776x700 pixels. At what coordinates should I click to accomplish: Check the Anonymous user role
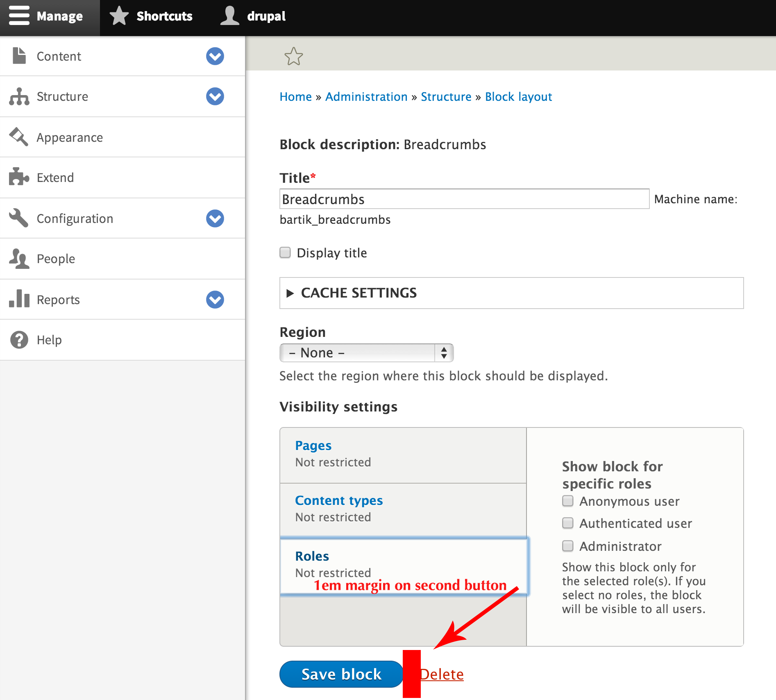tap(568, 501)
